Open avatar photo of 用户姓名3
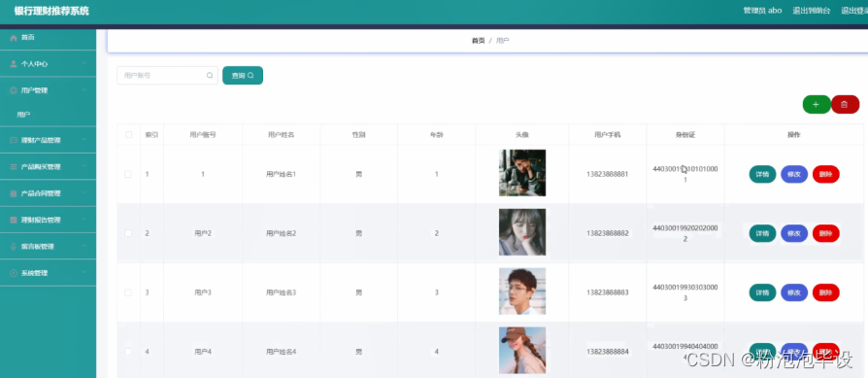This screenshot has width=868, height=378. click(522, 292)
